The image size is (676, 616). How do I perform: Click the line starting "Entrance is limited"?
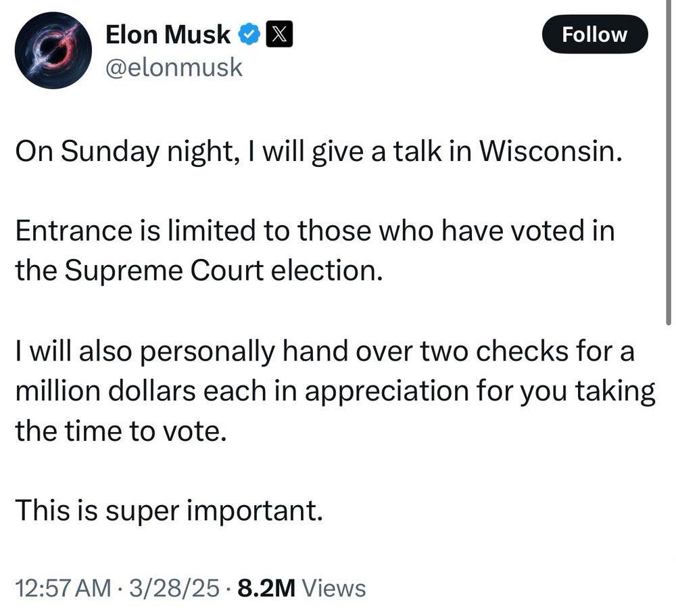point(315,231)
